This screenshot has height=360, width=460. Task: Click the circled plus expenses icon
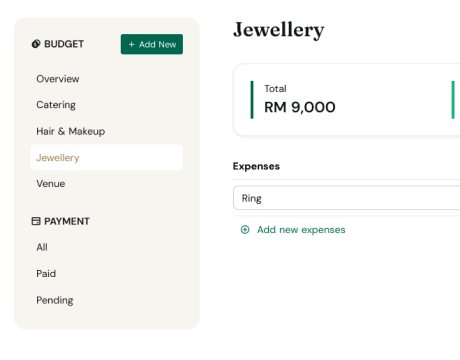245,230
